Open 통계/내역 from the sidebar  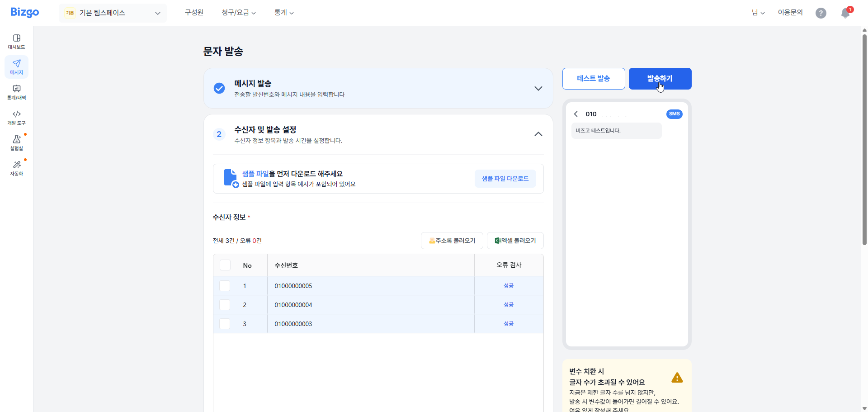(16, 92)
